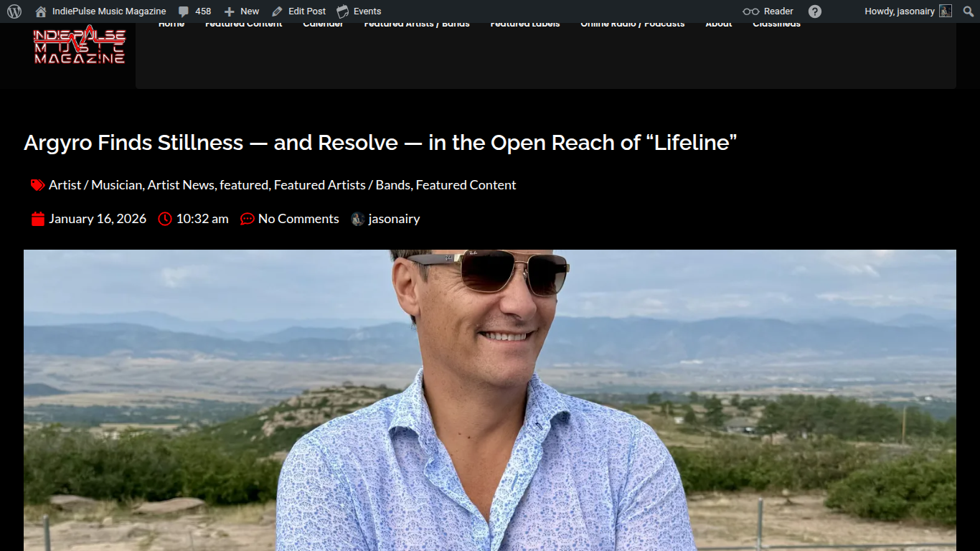Follow the Featured Artists / Bands tag link
The height and width of the screenshot is (551, 980).
click(x=341, y=185)
